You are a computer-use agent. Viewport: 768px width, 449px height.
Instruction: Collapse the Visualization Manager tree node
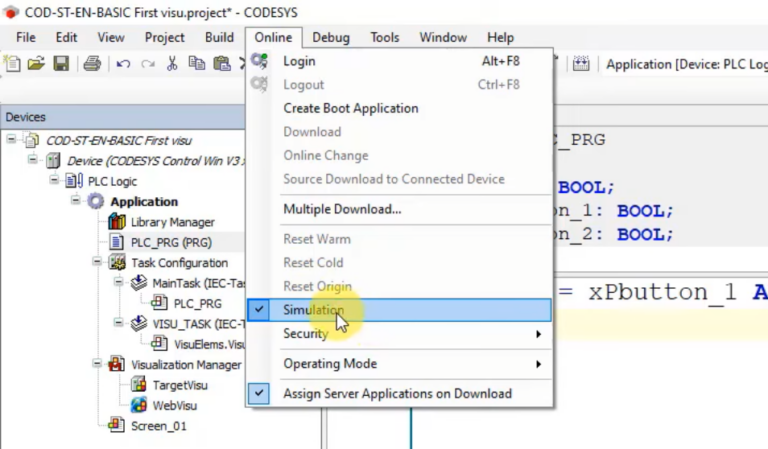[98, 365]
